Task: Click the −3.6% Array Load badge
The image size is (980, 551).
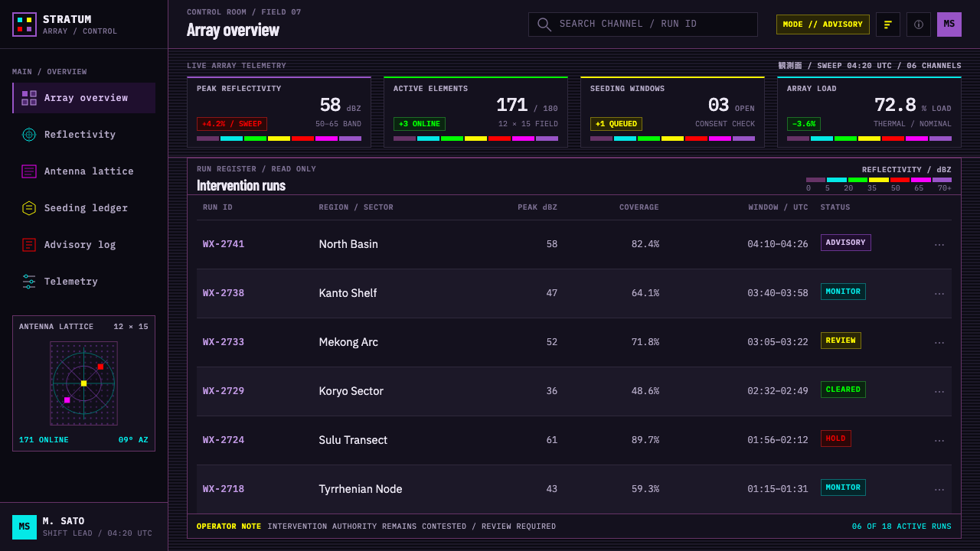Action: point(804,124)
